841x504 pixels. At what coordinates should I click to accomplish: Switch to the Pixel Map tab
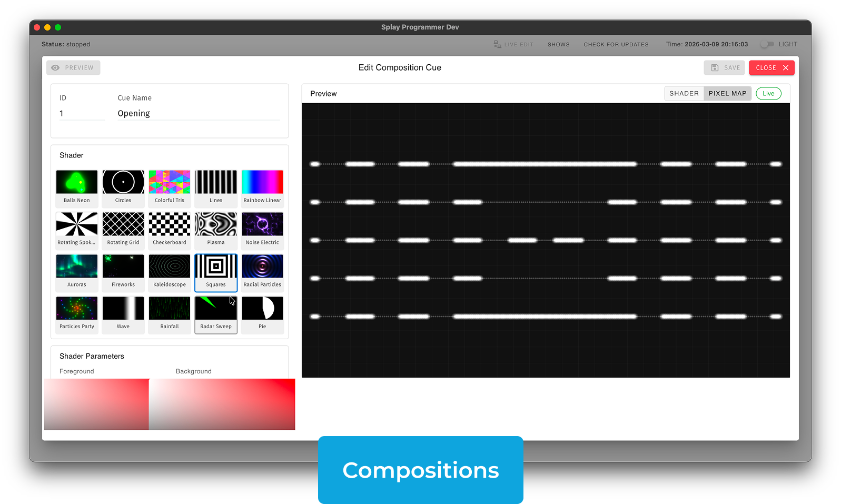(x=727, y=94)
